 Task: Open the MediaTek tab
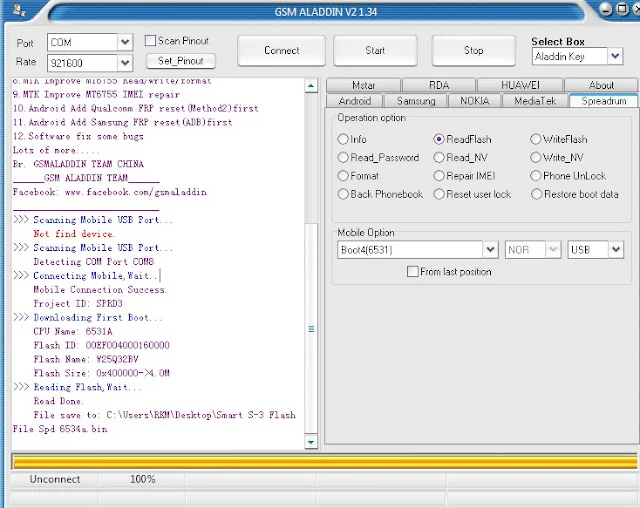535,101
